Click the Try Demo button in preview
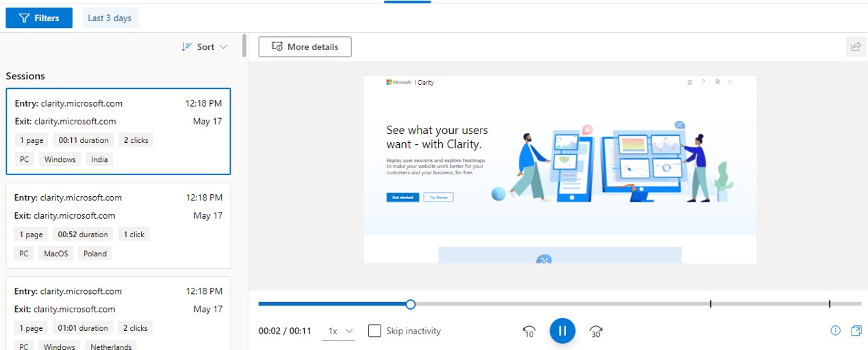The width and height of the screenshot is (868, 350). pos(438,198)
